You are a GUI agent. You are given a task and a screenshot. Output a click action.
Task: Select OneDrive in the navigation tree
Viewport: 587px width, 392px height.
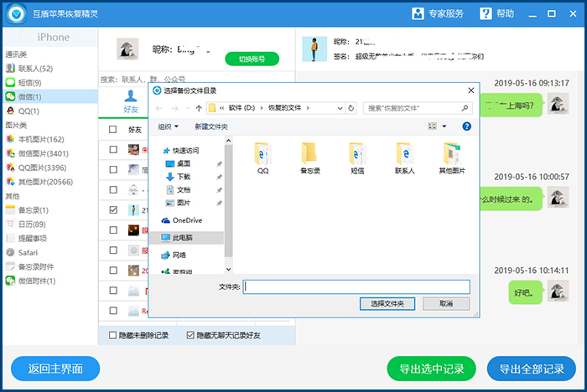pyautogui.click(x=182, y=220)
